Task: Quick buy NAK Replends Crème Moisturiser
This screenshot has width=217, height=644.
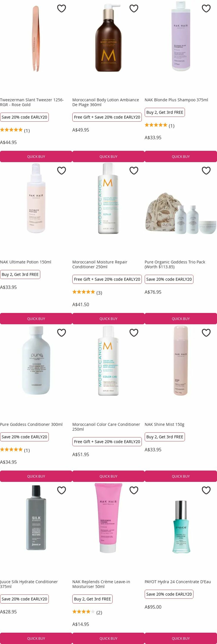Action: point(108,638)
